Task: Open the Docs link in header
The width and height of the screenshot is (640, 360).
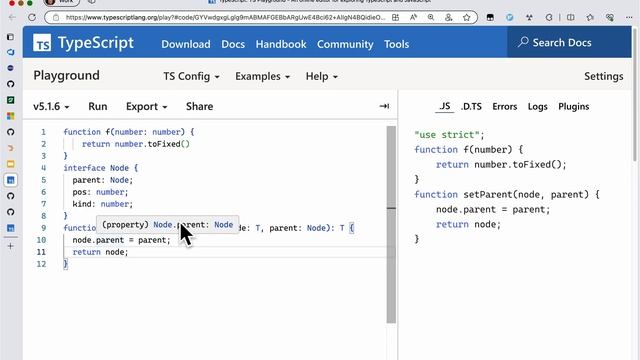Action: 233,44
